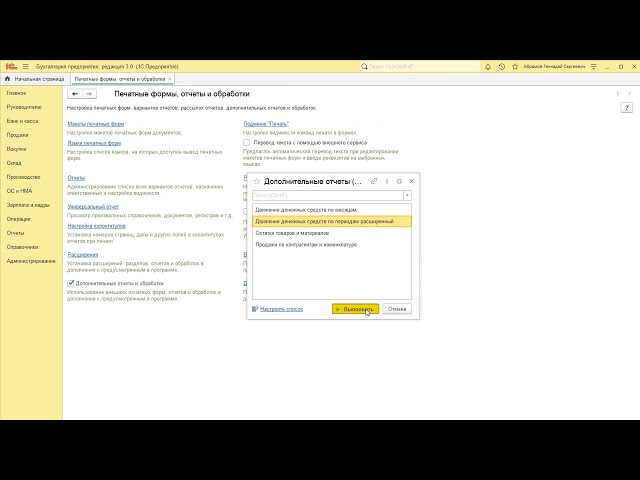Click the Отмена button
The width and height of the screenshot is (640, 480).
click(397, 309)
